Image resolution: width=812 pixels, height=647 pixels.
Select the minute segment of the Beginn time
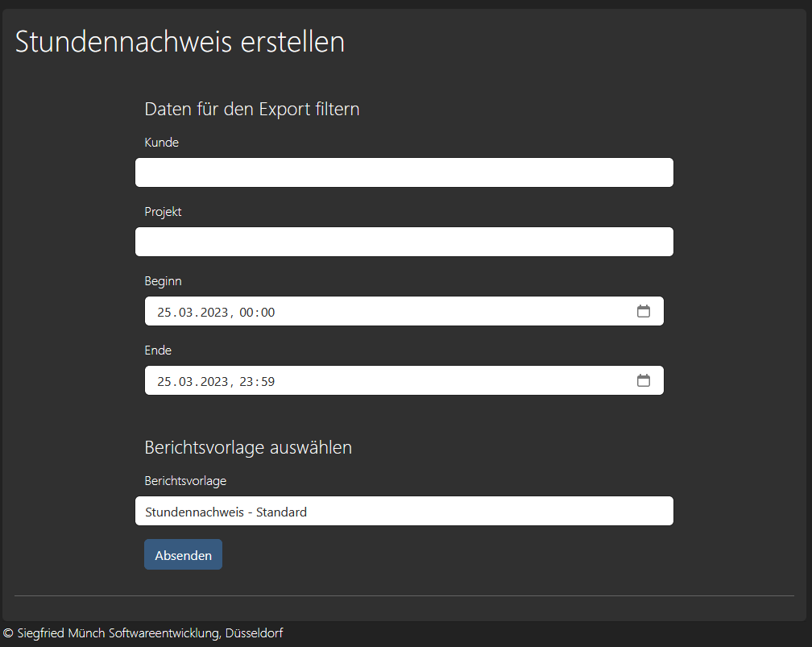pos(267,311)
